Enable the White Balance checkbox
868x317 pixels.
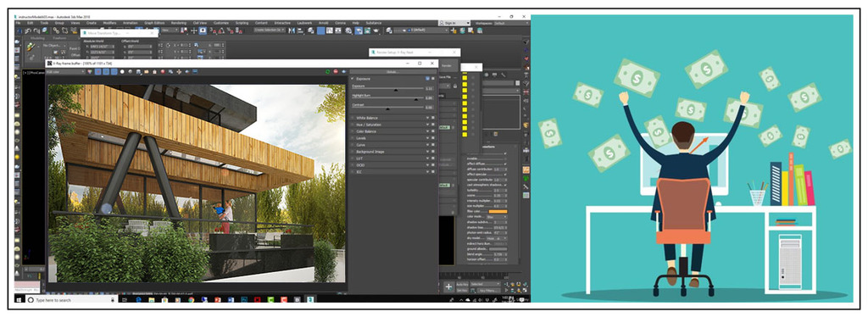[x=352, y=118]
